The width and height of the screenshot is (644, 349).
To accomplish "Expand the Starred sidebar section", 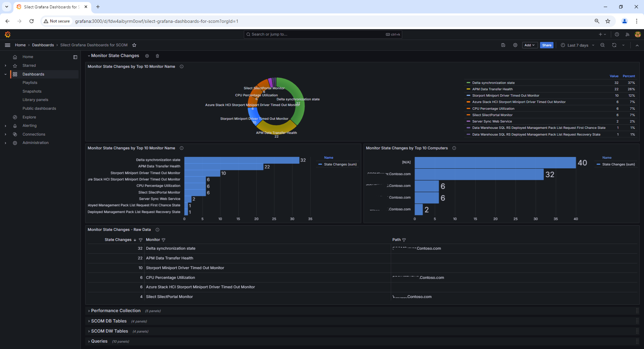I will (x=5, y=66).
